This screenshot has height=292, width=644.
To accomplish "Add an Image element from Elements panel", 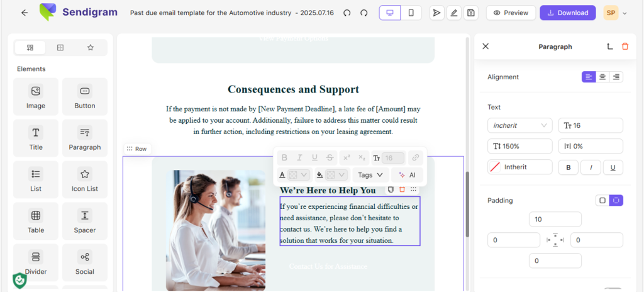I will tap(36, 97).
